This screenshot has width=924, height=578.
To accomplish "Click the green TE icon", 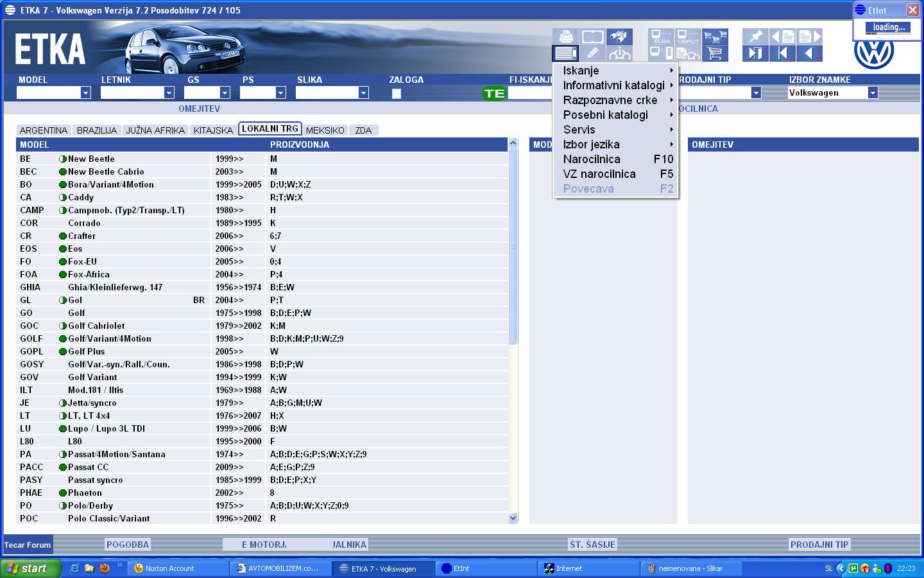I will (x=495, y=94).
